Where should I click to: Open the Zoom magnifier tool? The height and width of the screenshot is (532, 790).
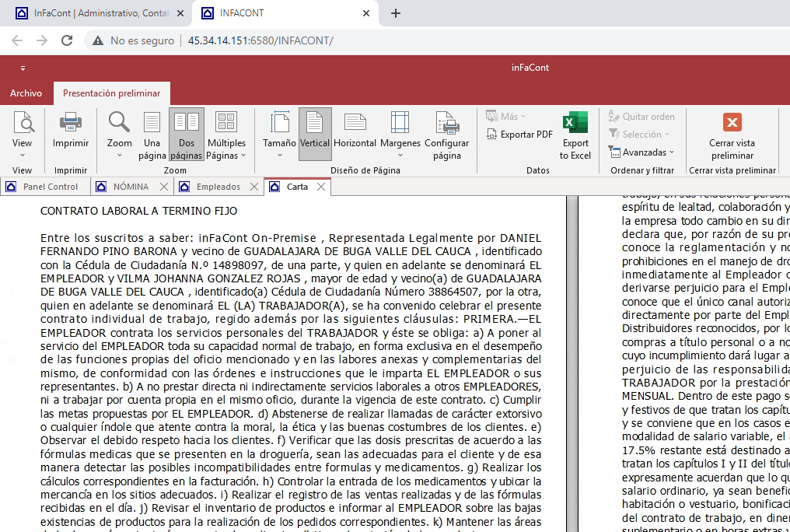(120, 134)
